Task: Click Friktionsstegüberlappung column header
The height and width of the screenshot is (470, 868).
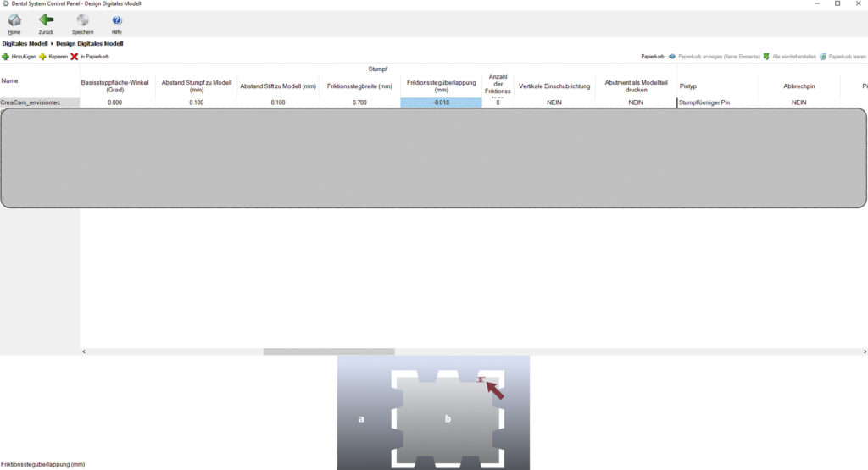Action: [x=441, y=86]
